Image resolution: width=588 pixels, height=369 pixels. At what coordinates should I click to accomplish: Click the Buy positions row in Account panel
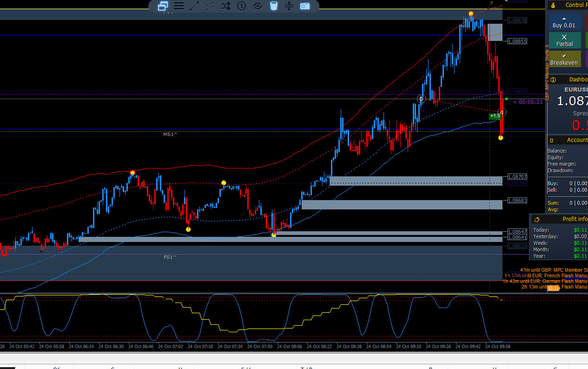pos(567,183)
